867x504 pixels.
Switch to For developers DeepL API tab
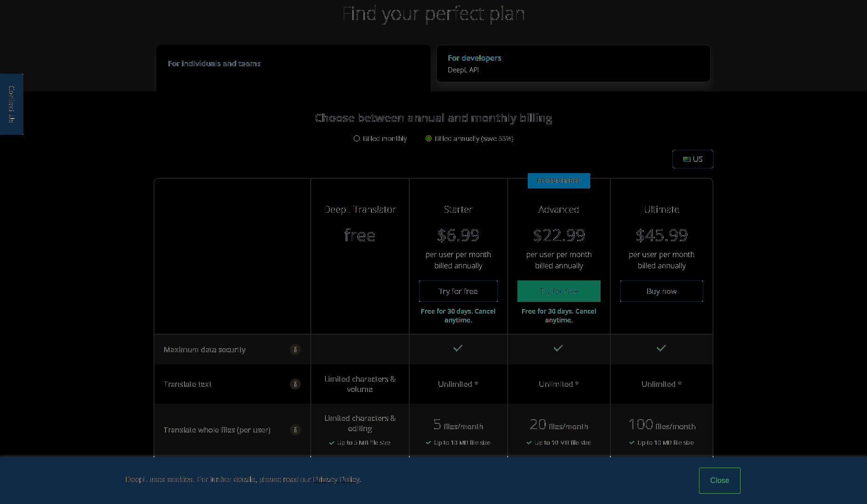(573, 63)
